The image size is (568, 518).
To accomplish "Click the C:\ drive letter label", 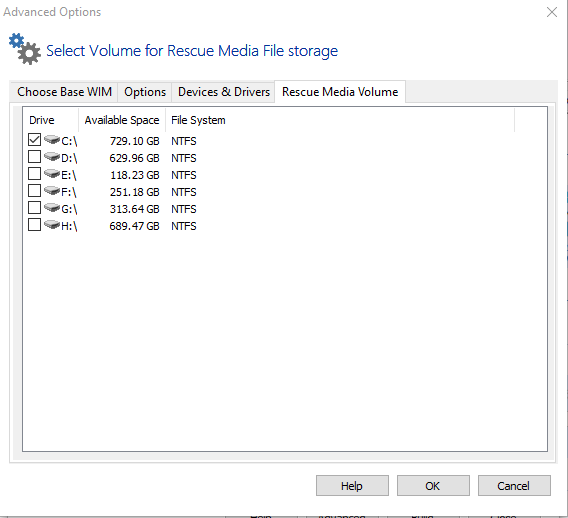I will pos(69,141).
